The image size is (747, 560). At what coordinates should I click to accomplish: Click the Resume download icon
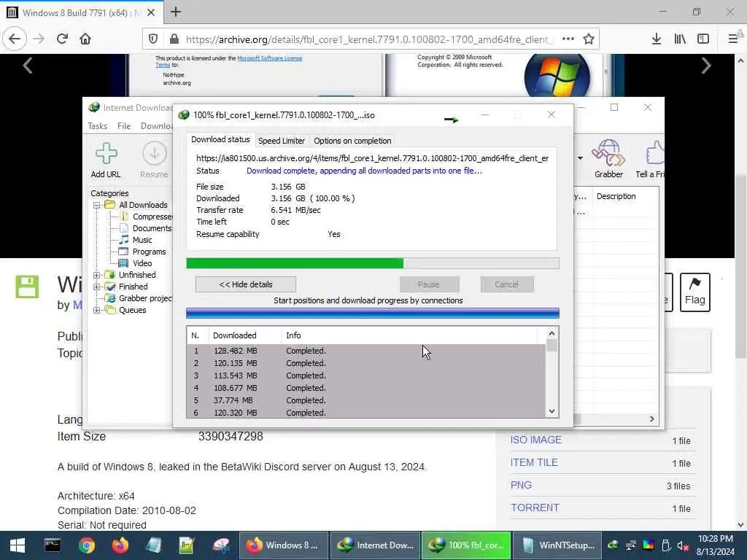click(x=155, y=153)
